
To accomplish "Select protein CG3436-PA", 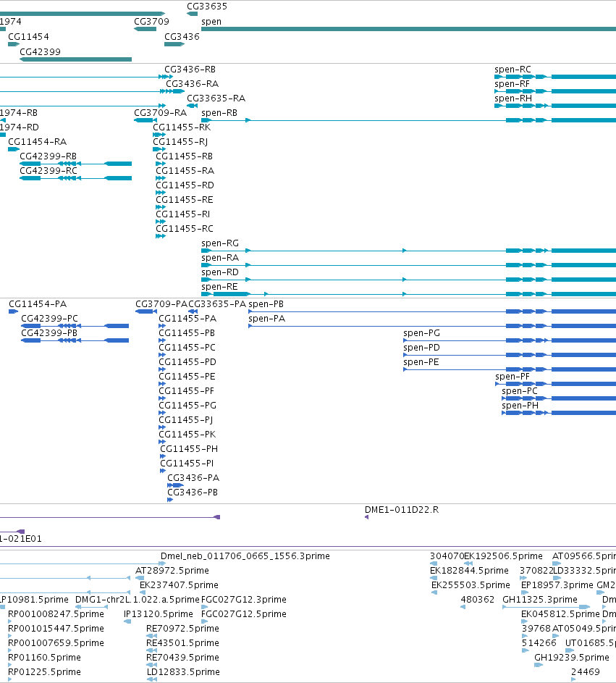I will tap(175, 485).
